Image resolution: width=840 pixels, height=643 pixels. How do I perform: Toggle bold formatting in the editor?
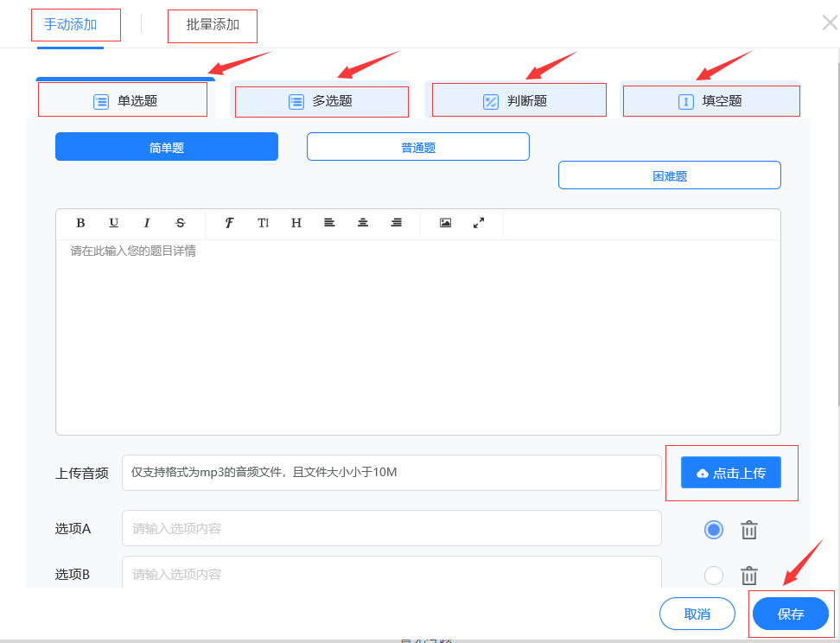tap(80, 223)
